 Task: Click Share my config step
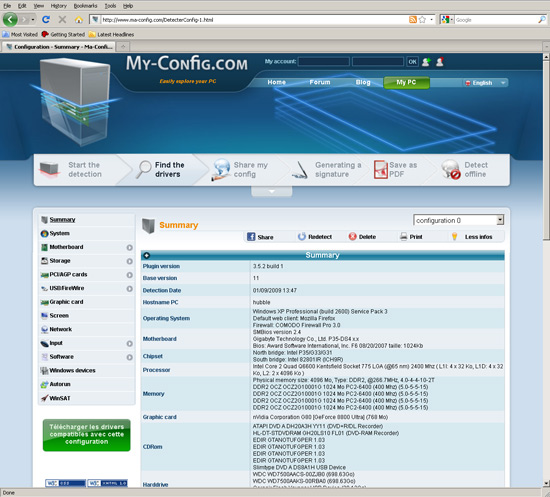(x=242, y=169)
